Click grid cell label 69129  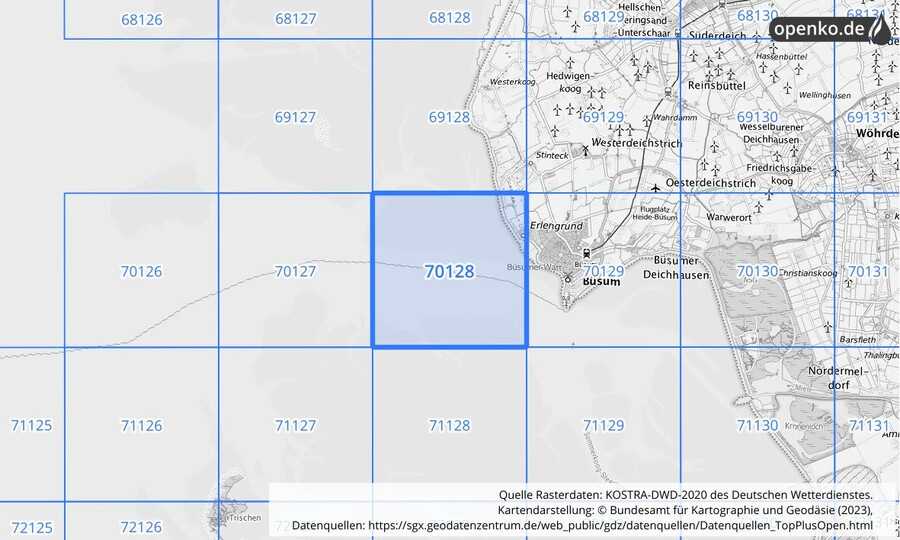pos(603,117)
